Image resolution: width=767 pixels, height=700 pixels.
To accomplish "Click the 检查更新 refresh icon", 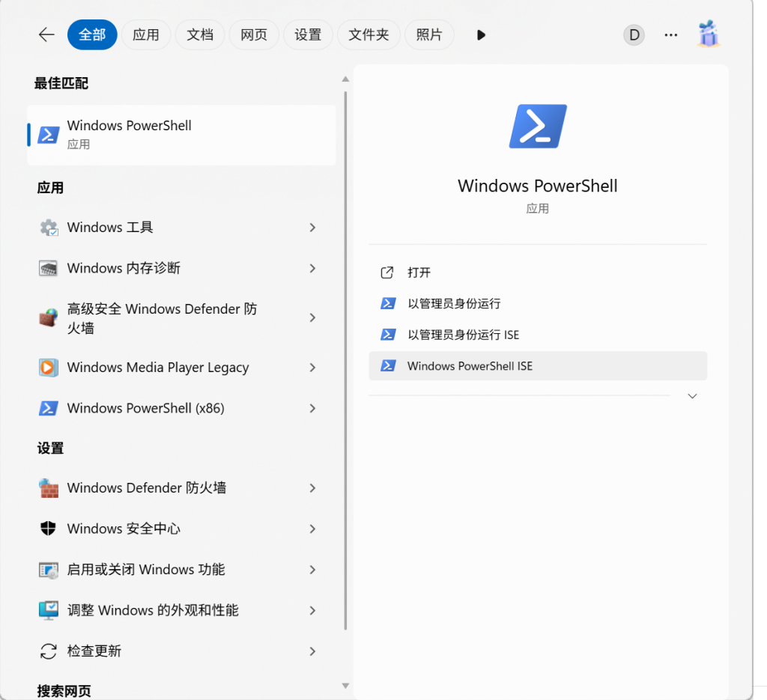I will tap(49, 651).
